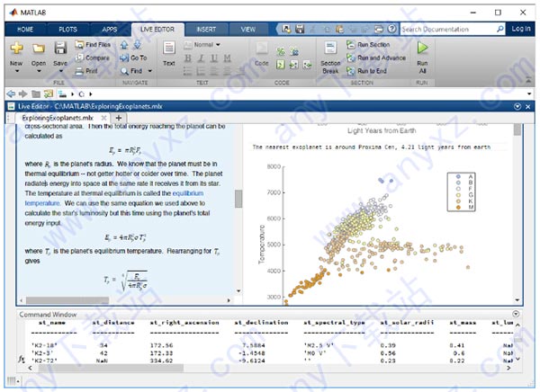Expand the New button dropdown arrow
540x392 pixels.
[x=16, y=71]
